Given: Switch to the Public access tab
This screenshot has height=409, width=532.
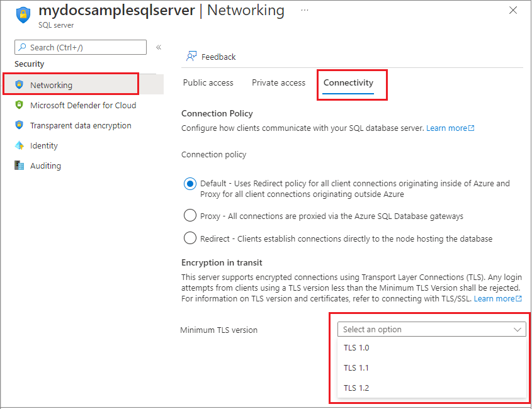Looking at the screenshot, I should pyautogui.click(x=208, y=83).
